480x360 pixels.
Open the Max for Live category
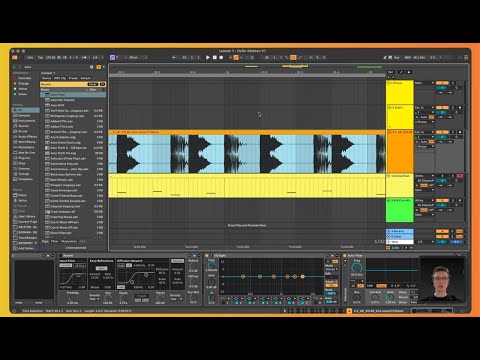(26, 153)
